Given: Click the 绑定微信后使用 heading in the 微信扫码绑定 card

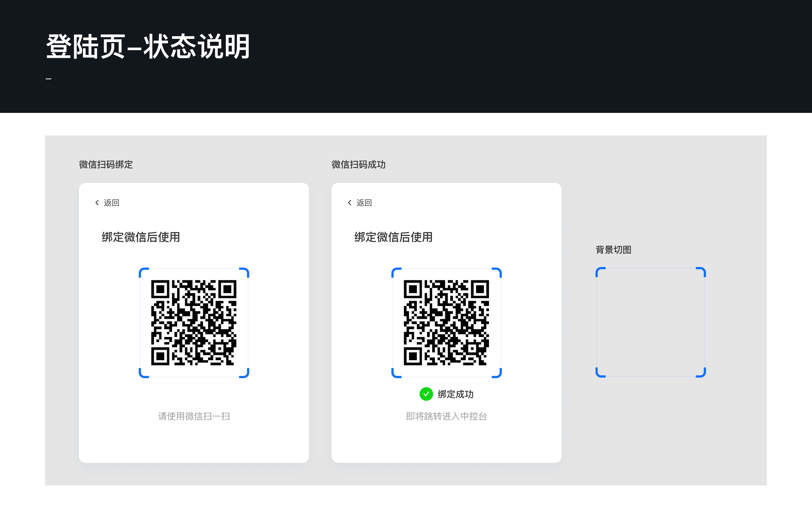Looking at the screenshot, I should point(141,237).
